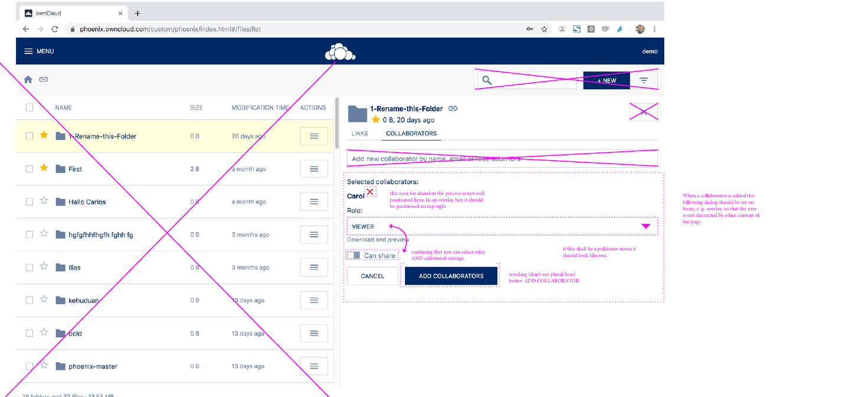
Task: Check the hgfgfhhfhgfh fghh fg checkbox
Action: 30,235
